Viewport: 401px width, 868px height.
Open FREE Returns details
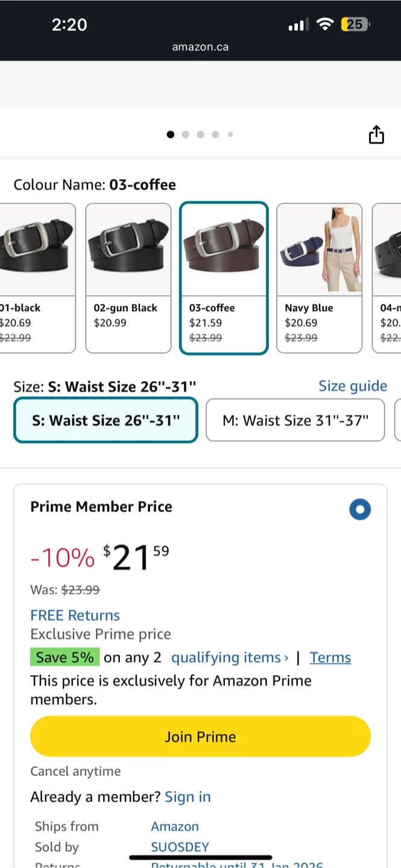coord(75,615)
